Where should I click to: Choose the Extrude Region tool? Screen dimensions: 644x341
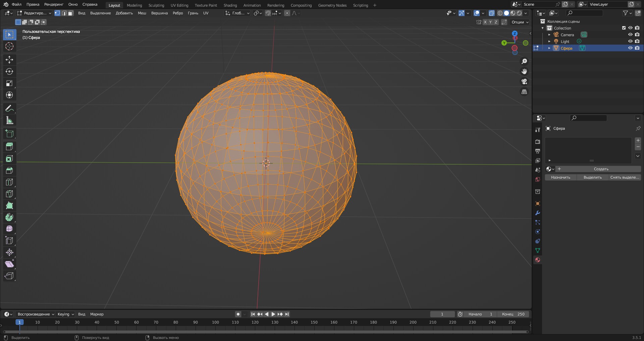[9, 147]
